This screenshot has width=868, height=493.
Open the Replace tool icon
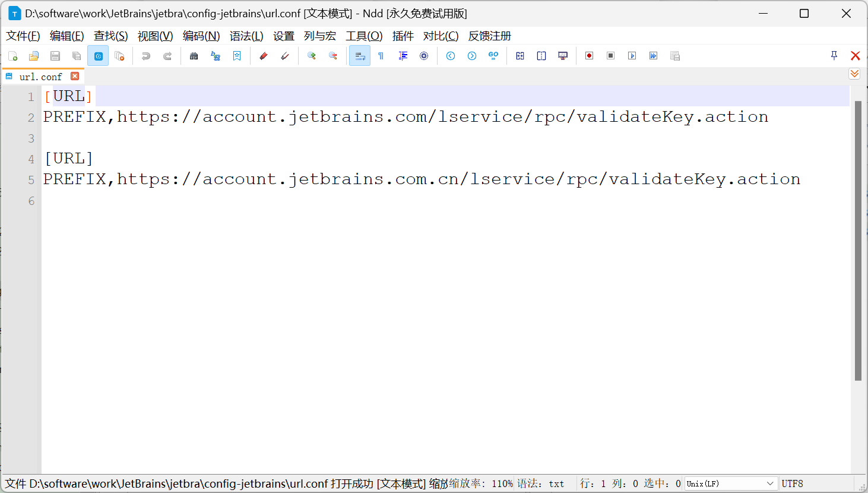tap(216, 56)
